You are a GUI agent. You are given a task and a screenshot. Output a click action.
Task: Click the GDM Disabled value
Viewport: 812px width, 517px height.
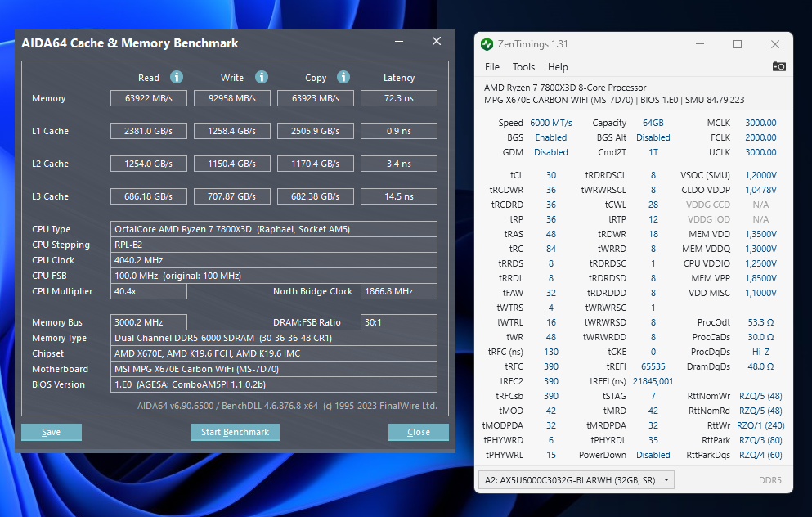tap(551, 152)
